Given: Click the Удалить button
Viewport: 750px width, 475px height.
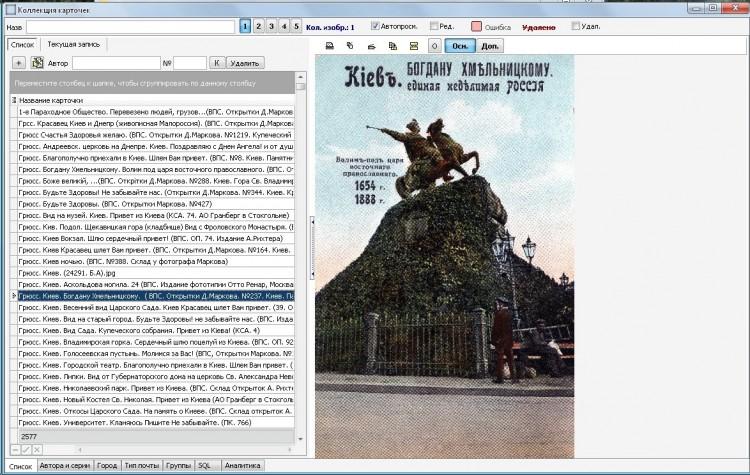Looking at the screenshot, I should click(245, 63).
